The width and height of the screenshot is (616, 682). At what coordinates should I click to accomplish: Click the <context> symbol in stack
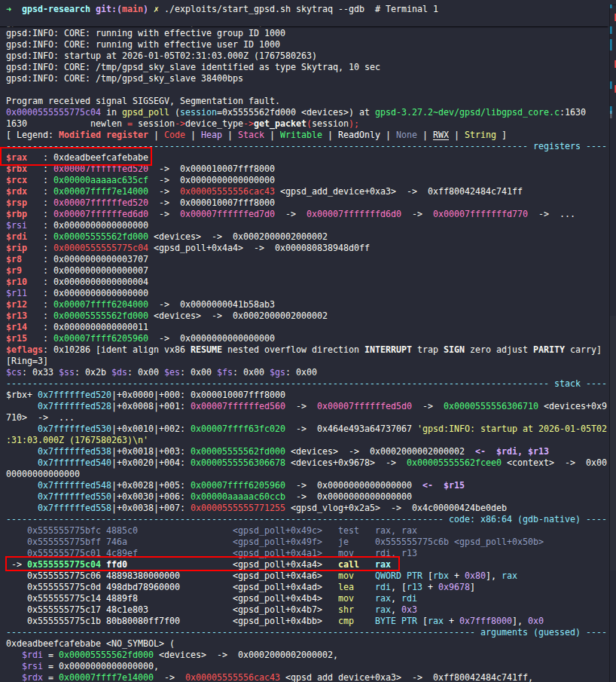click(x=530, y=463)
